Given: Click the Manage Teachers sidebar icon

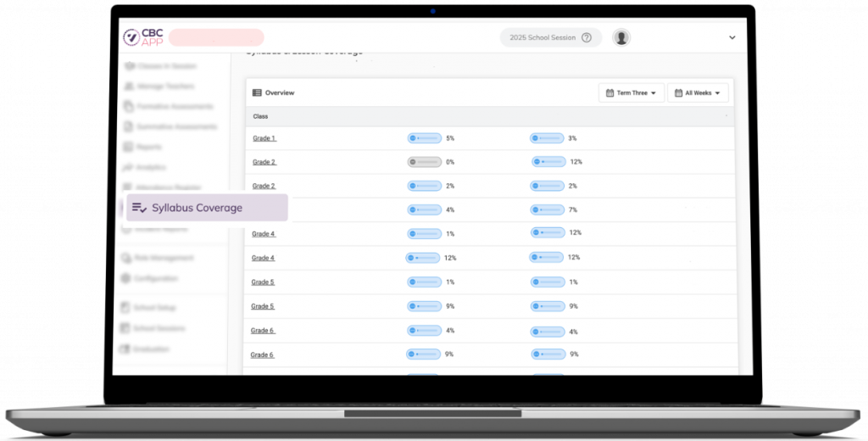Looking at the screenshot, I should click(129, 87).
